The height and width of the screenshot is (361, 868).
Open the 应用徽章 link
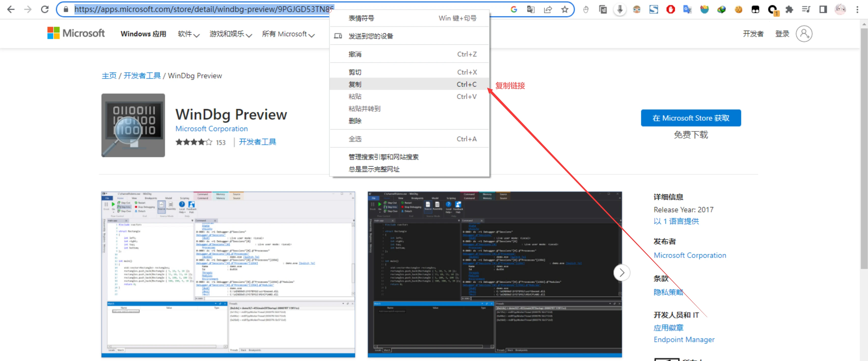668,328
